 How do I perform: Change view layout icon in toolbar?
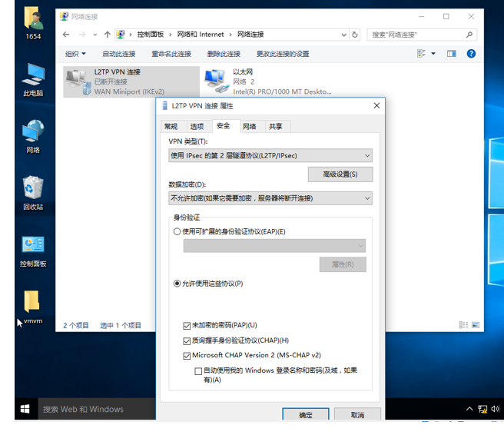tap(421, 54)
